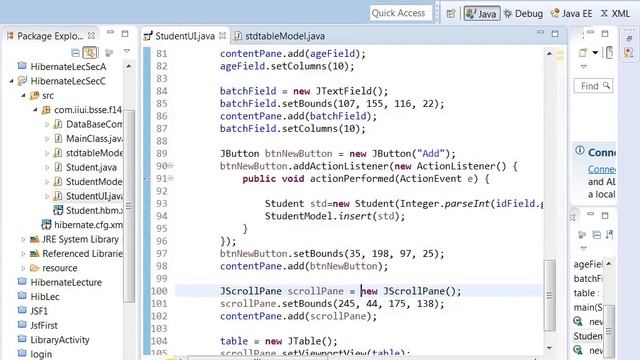Click the focus-on-task icon in Package Explorer toolbar
This screenshot has height=360, width=640.
click(x=109, y=52)
